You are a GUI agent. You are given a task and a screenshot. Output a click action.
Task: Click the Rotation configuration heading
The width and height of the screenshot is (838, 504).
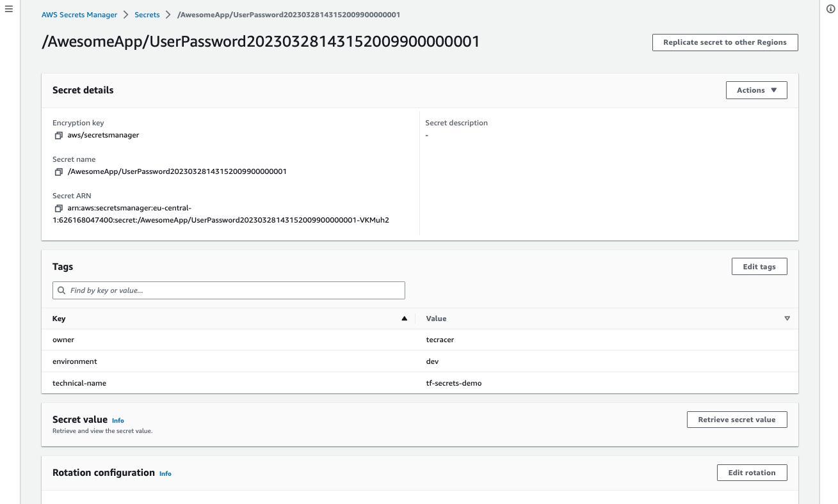(104, 473)
